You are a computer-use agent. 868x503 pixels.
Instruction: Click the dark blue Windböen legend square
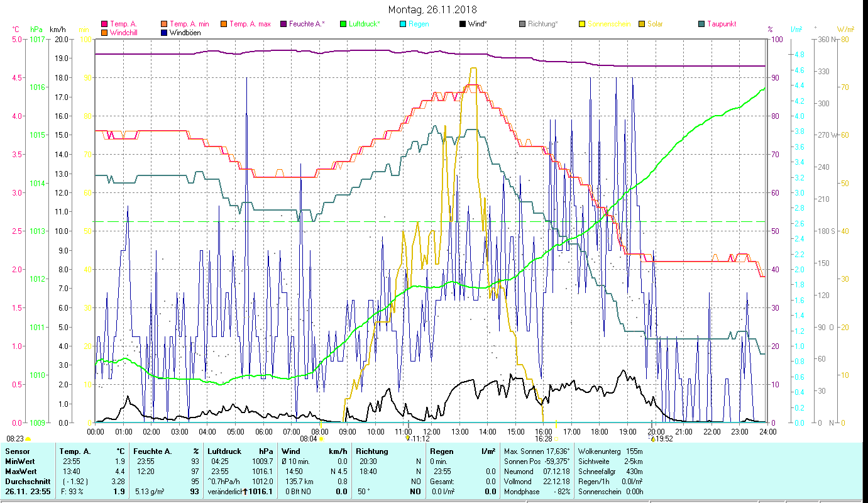point(164,33)
